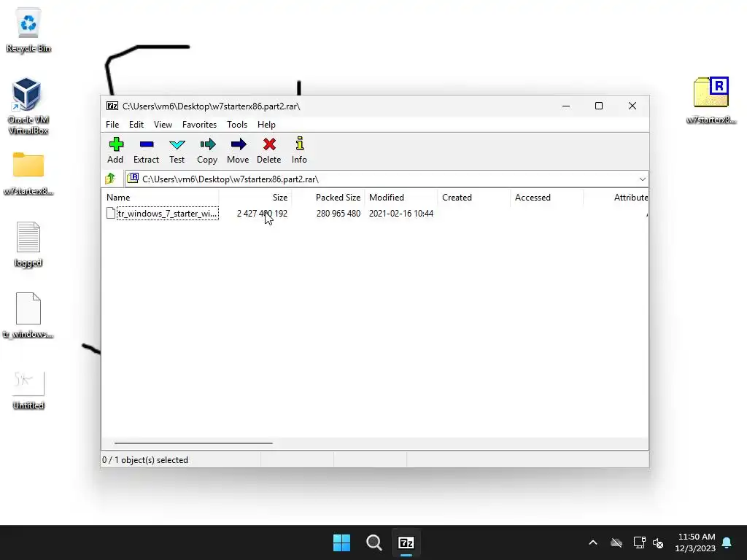This screenshot has width=747, height=560.
Task: Close the 7-Zip window
Action: [632, 106]
